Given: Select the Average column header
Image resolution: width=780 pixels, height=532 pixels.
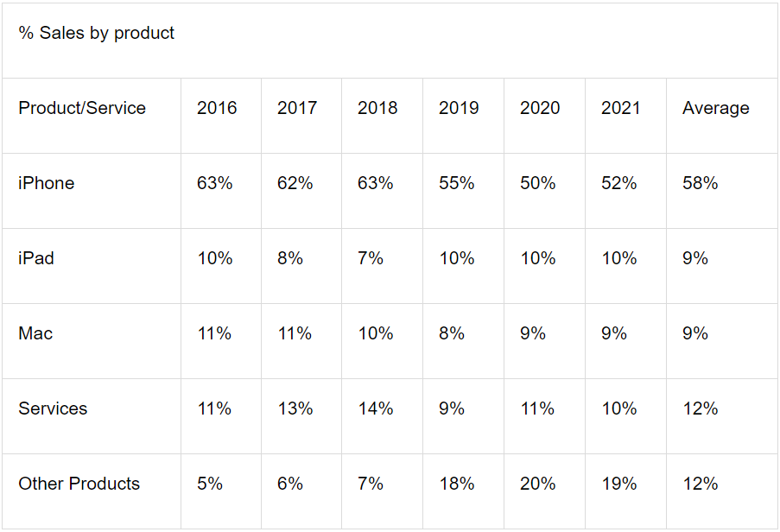Looking at the screenshot, I should (x=715, y=108).
